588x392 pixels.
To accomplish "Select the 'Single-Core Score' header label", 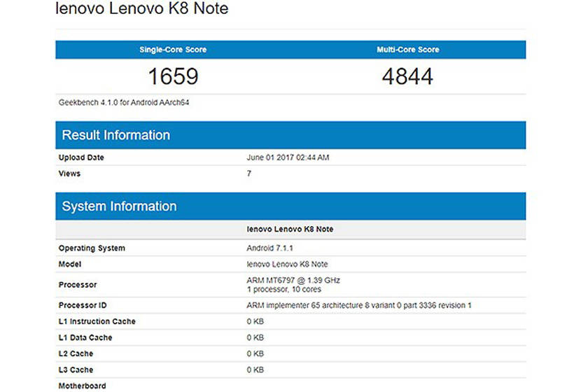I will coord(173,50).
